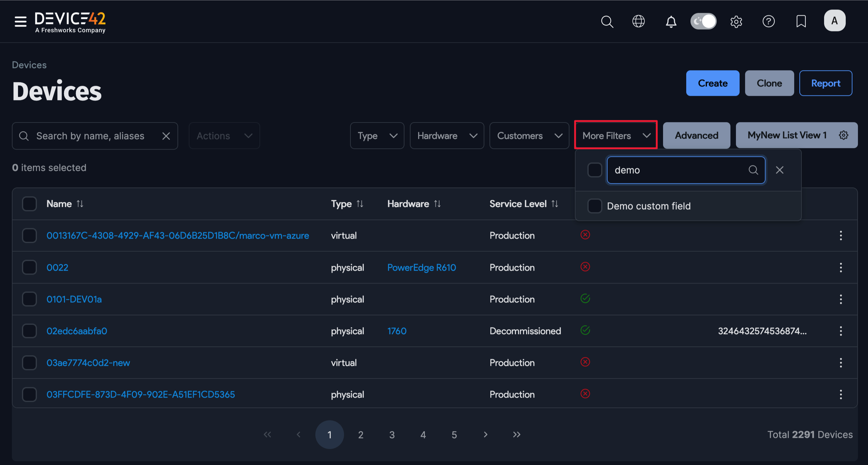Viewport: 868px width, 465px height.
Task: Open the user avatar profile menu
Action: pyautogui.click(x=835, y=20)
